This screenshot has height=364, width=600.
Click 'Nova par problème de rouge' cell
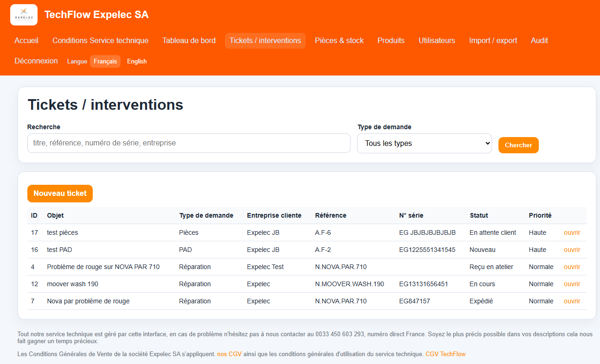[89, 301]
